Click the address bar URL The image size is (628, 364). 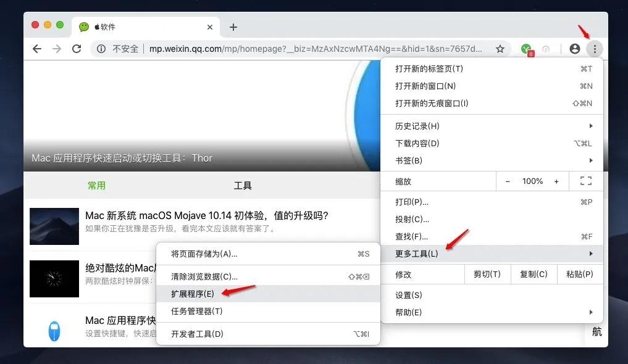pos(316,49)
